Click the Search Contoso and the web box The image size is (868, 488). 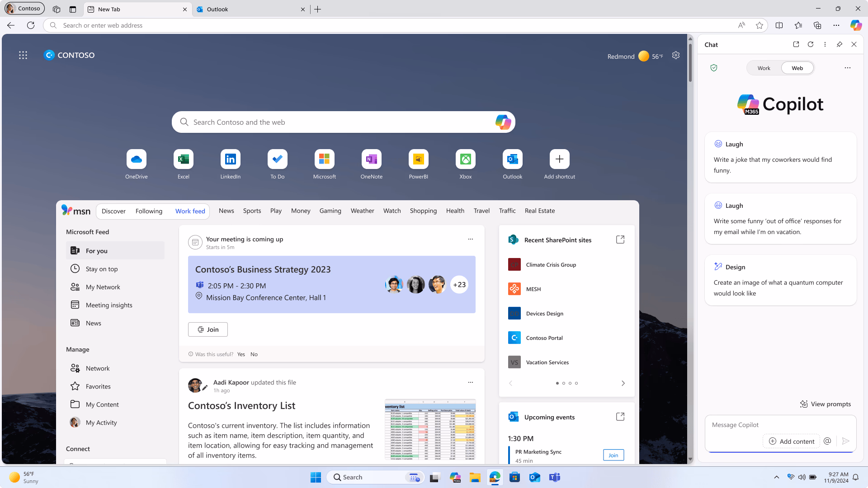pyautogui.click(x=344, y=122)
